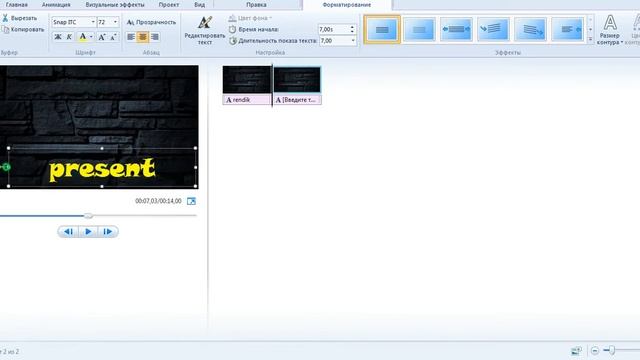Viewport: 640px width, 360px height.
Task: Click the Копировать (copy) icon
Action: pyautogui.click(x=5, y=30)
